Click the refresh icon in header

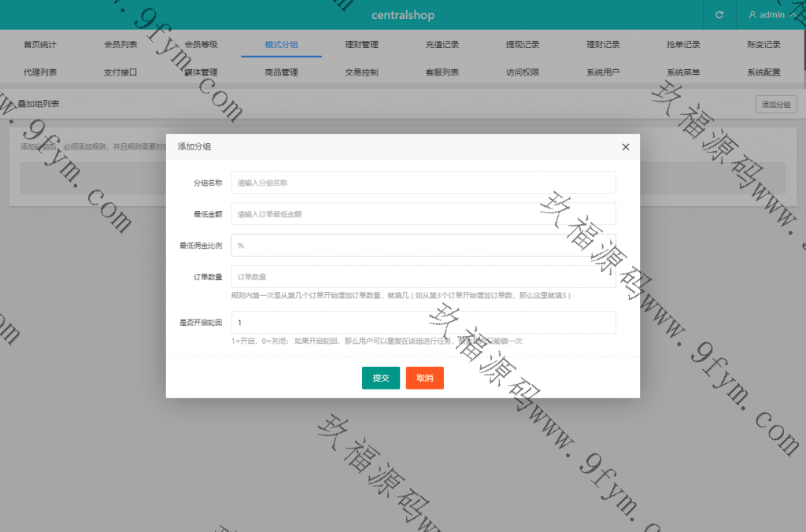coord(719,15)
